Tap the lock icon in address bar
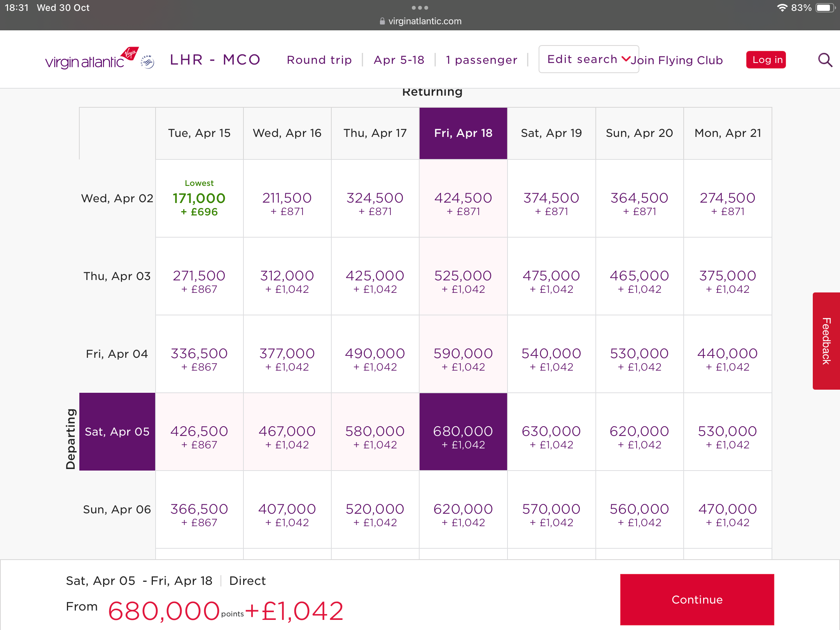This screenshot has width=840, height=630. click(382, 21)
